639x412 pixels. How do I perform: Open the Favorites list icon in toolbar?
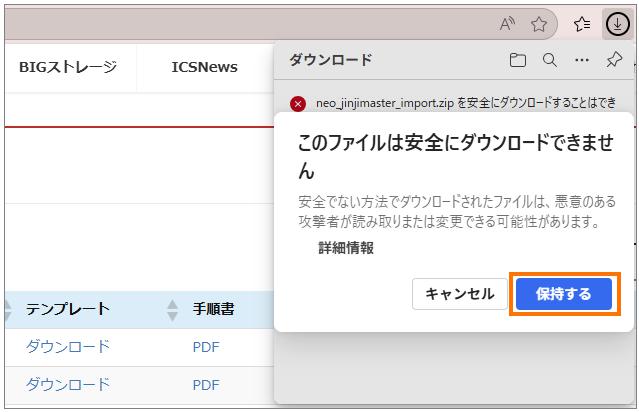(582, 24)
